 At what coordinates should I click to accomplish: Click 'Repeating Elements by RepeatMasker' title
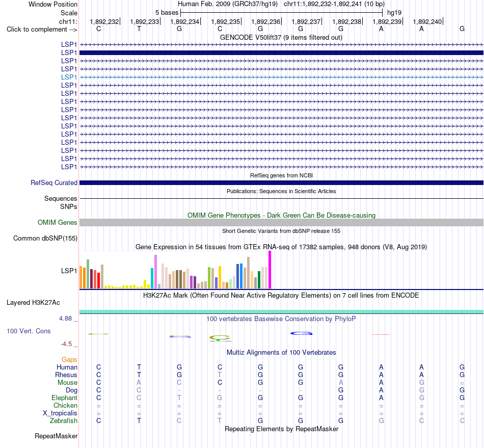point(281,429)
